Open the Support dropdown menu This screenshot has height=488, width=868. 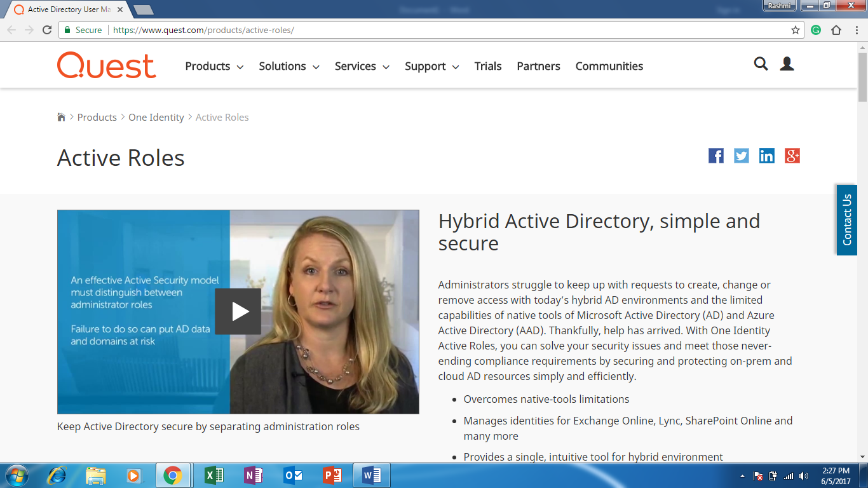point(431,66)
